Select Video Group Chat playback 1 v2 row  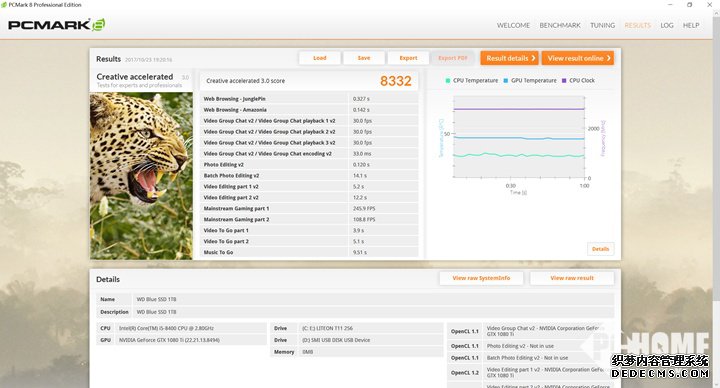click(x=309, y=121)
